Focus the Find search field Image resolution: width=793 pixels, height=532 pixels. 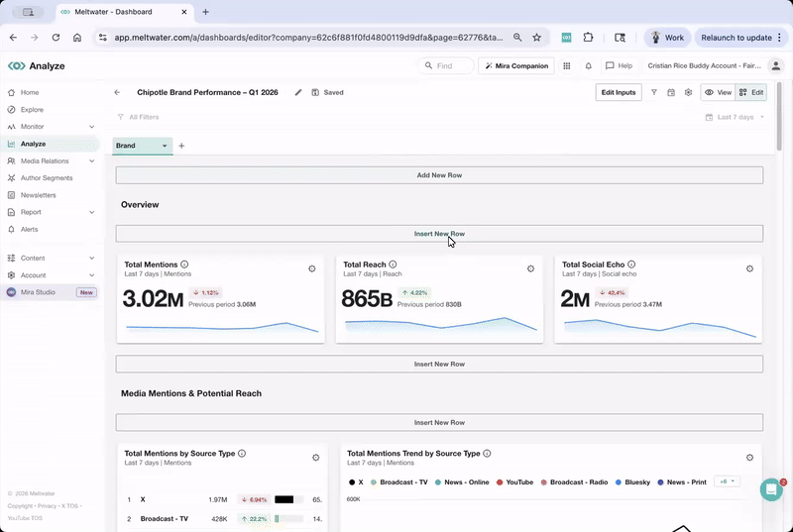point(445,65)
